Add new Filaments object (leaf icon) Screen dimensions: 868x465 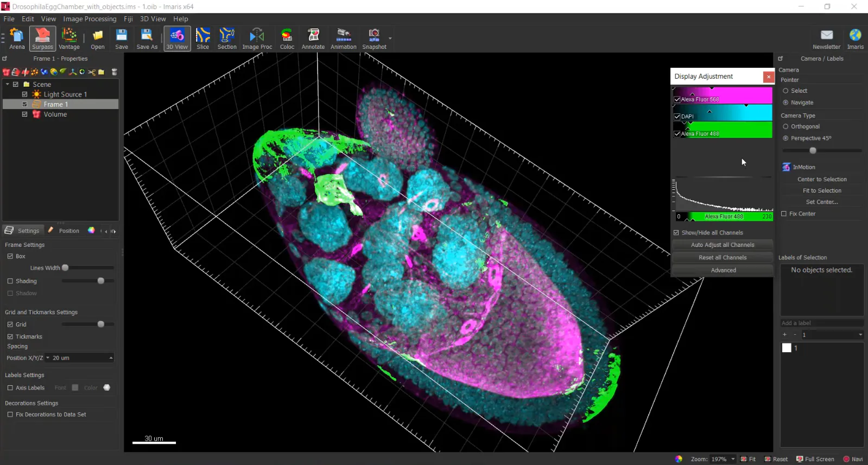point(63,72)
